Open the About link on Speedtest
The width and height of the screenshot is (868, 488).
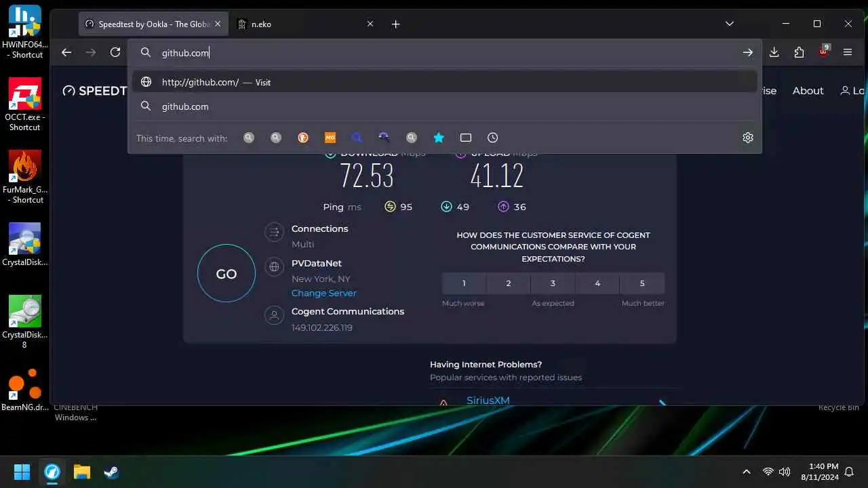pos(808,91)
